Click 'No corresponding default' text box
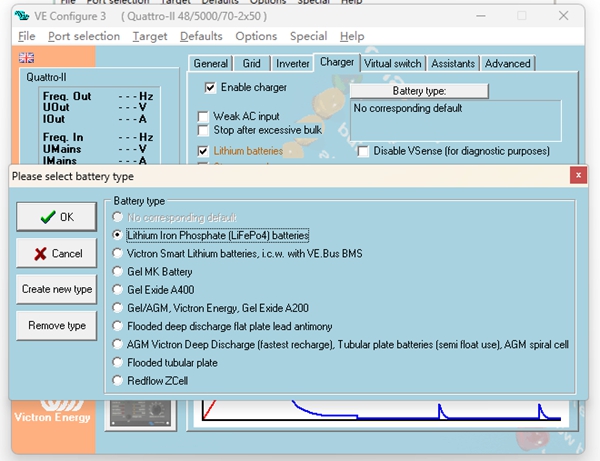The image size is (600, 461). point(456,121)
